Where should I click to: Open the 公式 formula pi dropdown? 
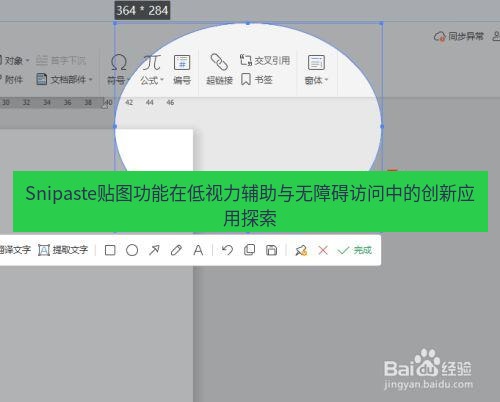point(152,70)
